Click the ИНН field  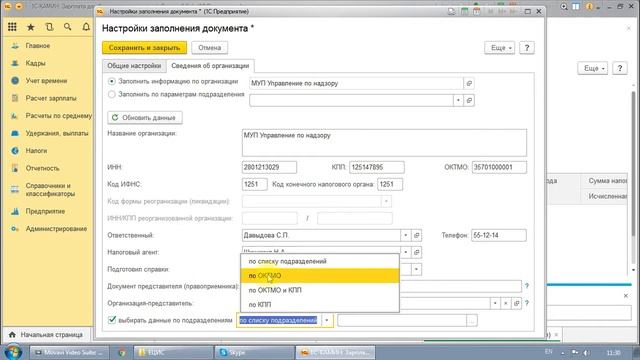pos(269,167)
